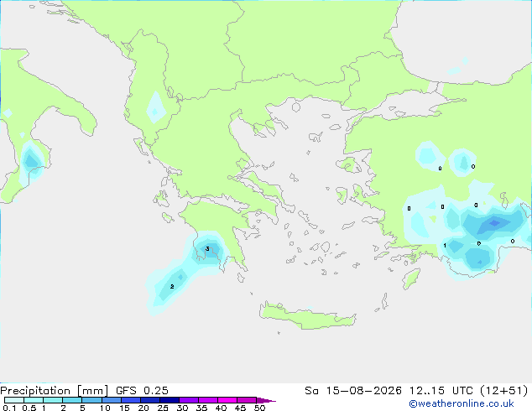The height and width of the screenshot is (411, 532).
Task: Click the "3" value on southern Peloponnese
Action: pos(207,249)
